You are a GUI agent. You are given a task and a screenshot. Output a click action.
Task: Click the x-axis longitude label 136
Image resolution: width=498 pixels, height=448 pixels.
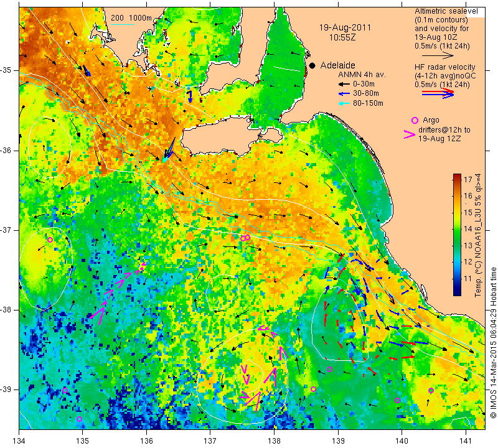pyautogui.click(x=146, y=441)
